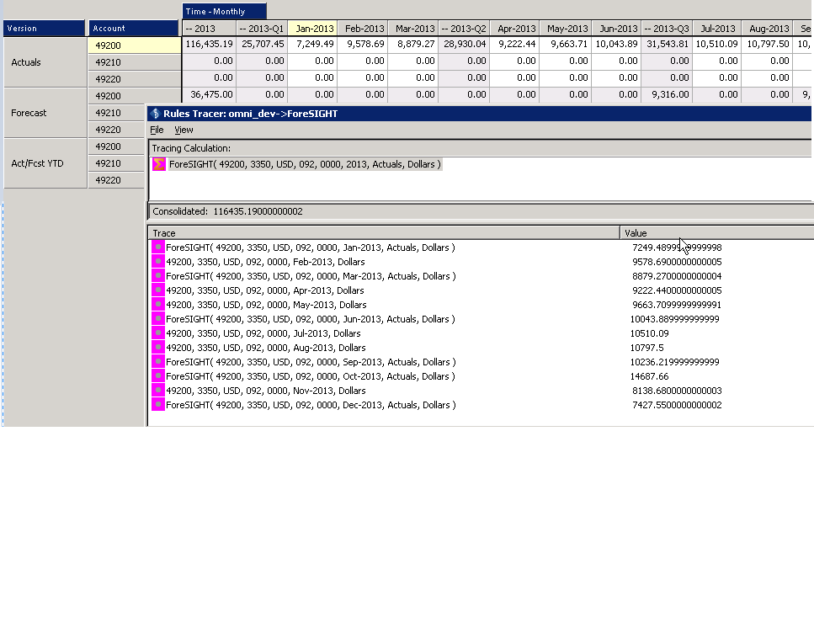Select account 49220 under Act/Fcst YTD
Screen dimensions: 814x644
(x=116, y=180)
